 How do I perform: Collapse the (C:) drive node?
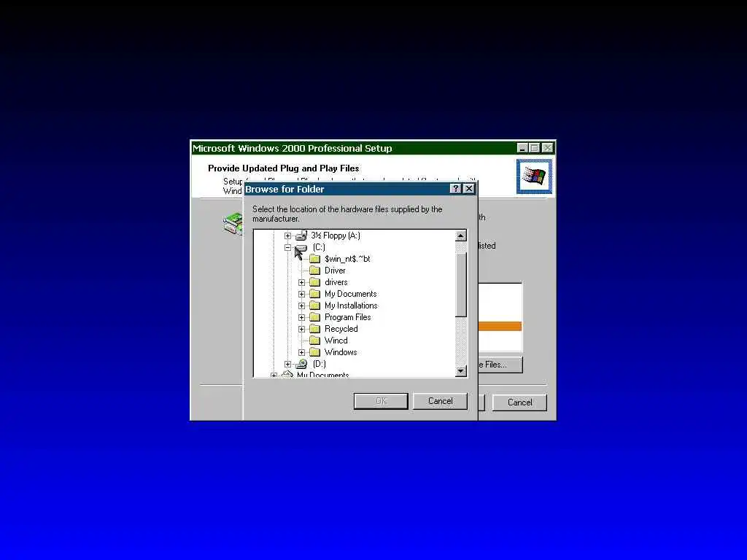tap(287, 248)
